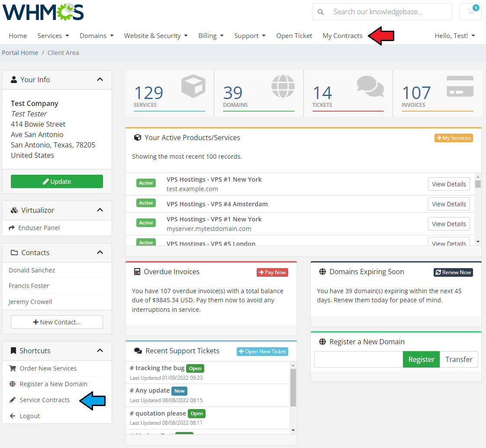This screenshot has width=486, height=448.
Task: Select Open Ticket menu item
Action: 294,36
